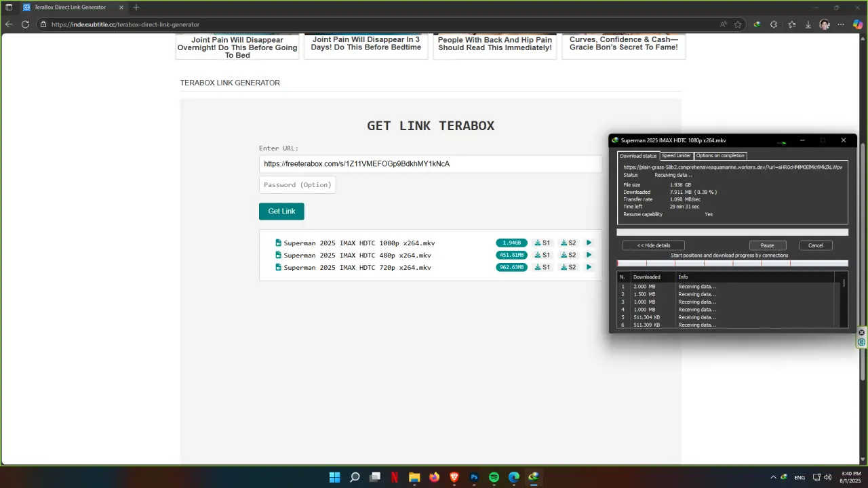Image resolution: width=868 pixels, height=488 pixels.
Task: Show hidden system tray icons
Action: click(772, 477)
